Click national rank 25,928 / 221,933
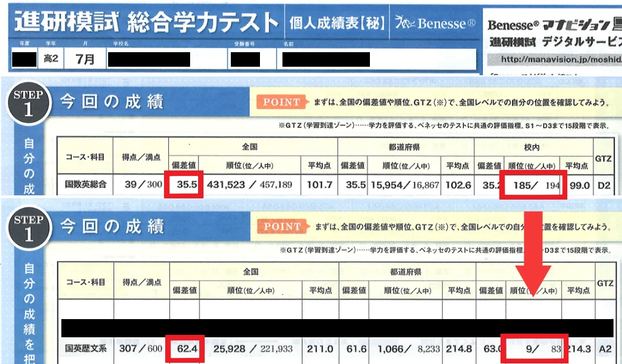 (253, 349)
